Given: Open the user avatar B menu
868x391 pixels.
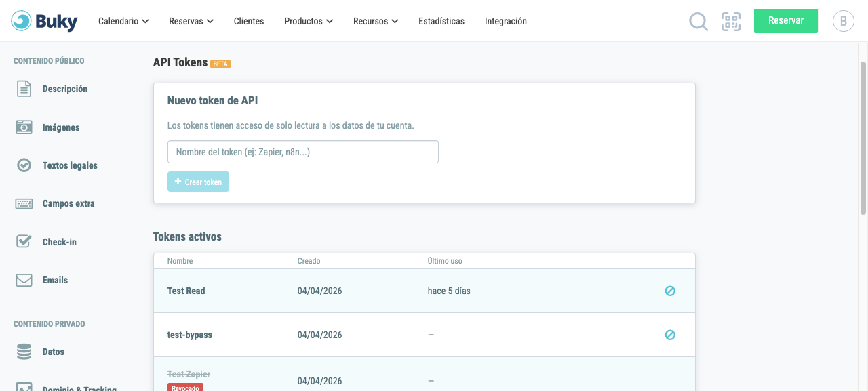Looking at the screenshot, I should pyautogui.click(x=843, y=21).
